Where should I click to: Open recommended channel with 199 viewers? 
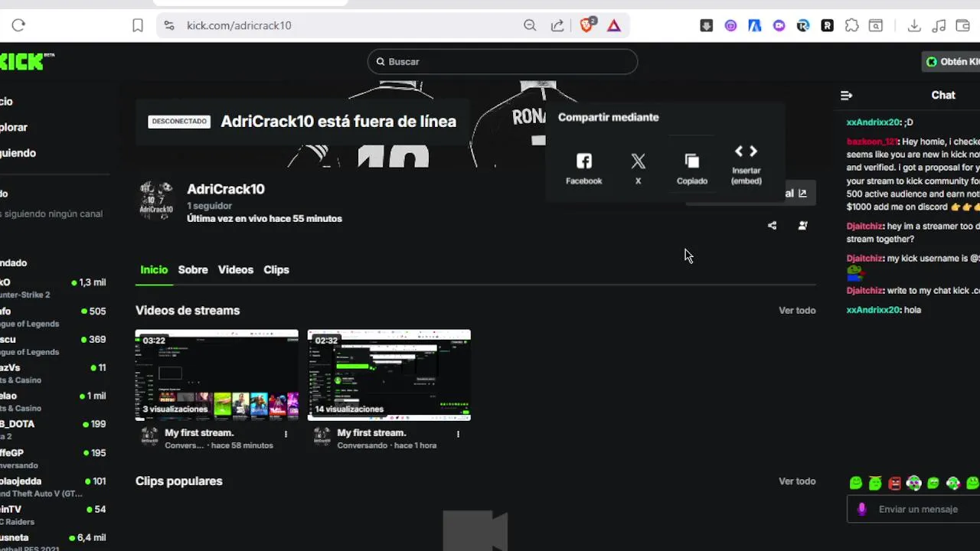[x=53, y=430]
